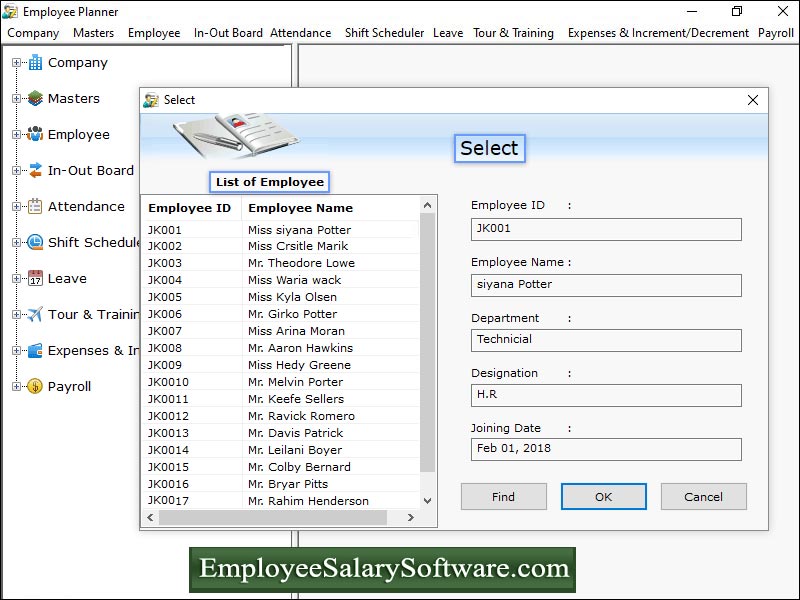Image resolution: width=800 pixels, height=600 pixels.
Task: Click the horizontal scroll right arrow
Action: click(410, 517)
